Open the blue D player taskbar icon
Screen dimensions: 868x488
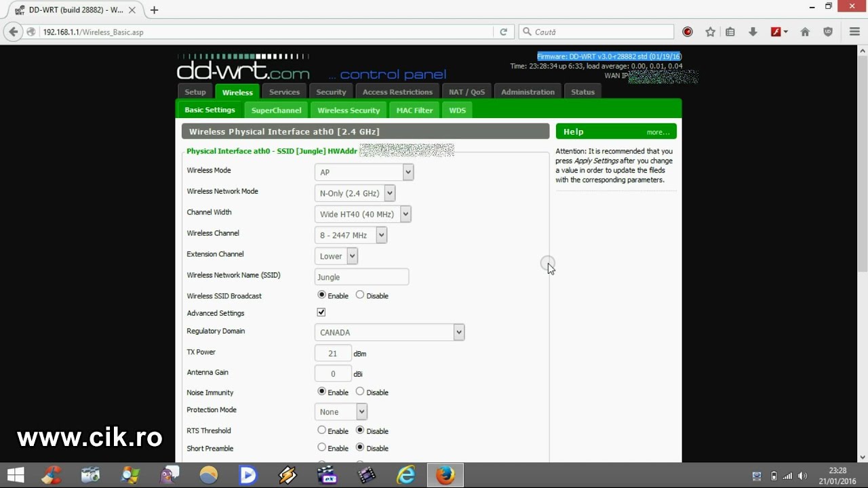pyautogui.click(x=248, y=475)
